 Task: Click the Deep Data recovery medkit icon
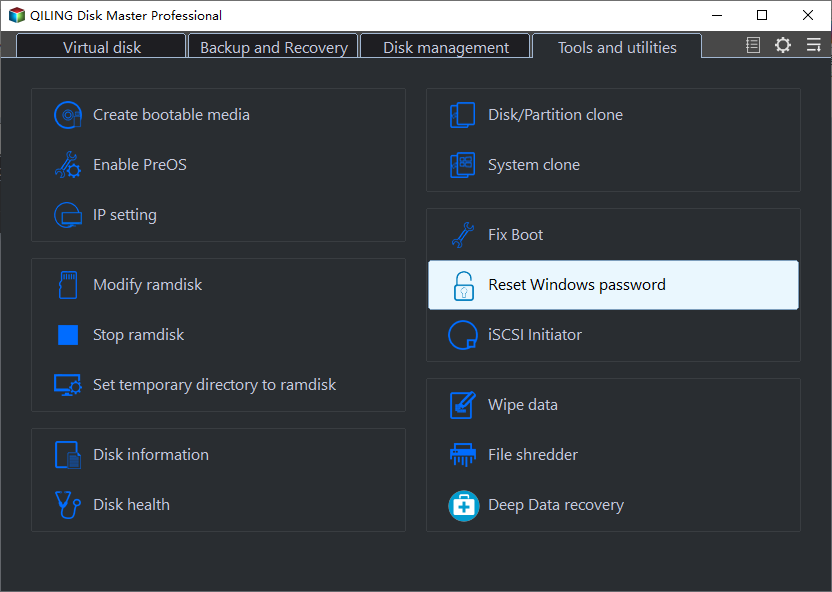[464, 506]
